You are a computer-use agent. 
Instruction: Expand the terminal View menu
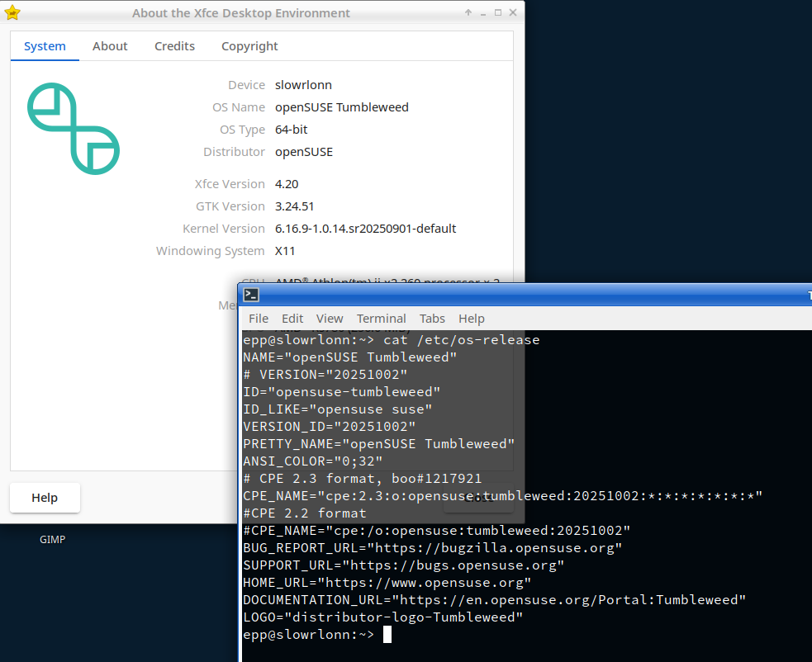pos(330,319)
